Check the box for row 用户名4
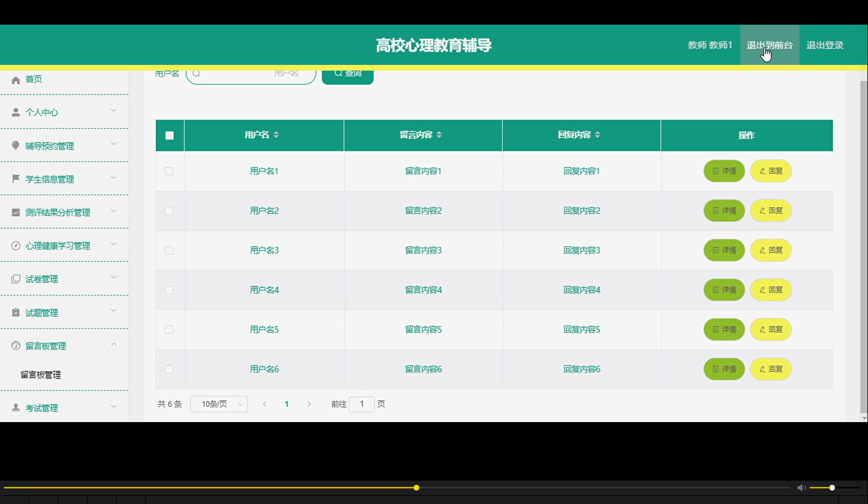The height and width of the screenshot is (504, 868). pyautogui.click(x=169, y=290)
